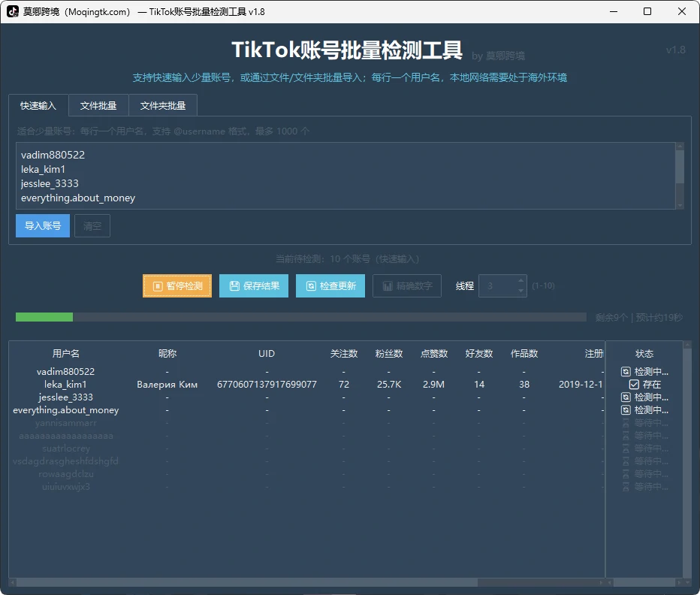
Task: Save results with 保存结果 button
Action: coord(254,286)
